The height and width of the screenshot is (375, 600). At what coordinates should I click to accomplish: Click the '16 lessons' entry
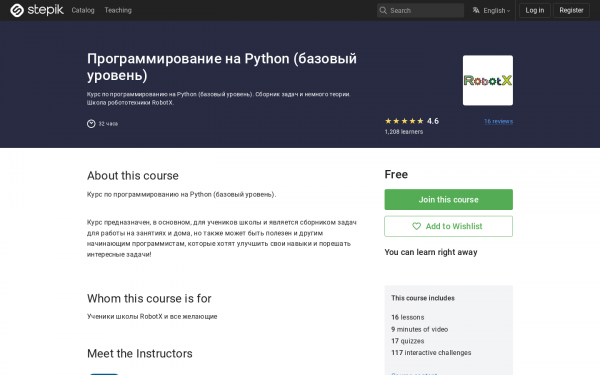408,317
